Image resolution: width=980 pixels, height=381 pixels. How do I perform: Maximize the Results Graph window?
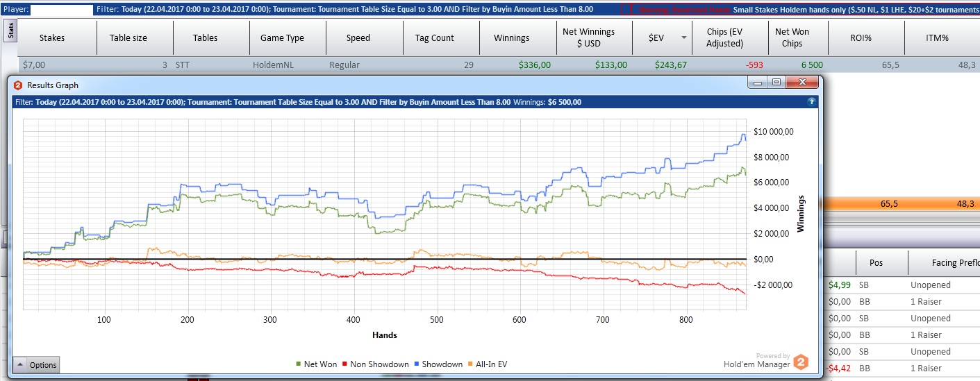point(776,83)
